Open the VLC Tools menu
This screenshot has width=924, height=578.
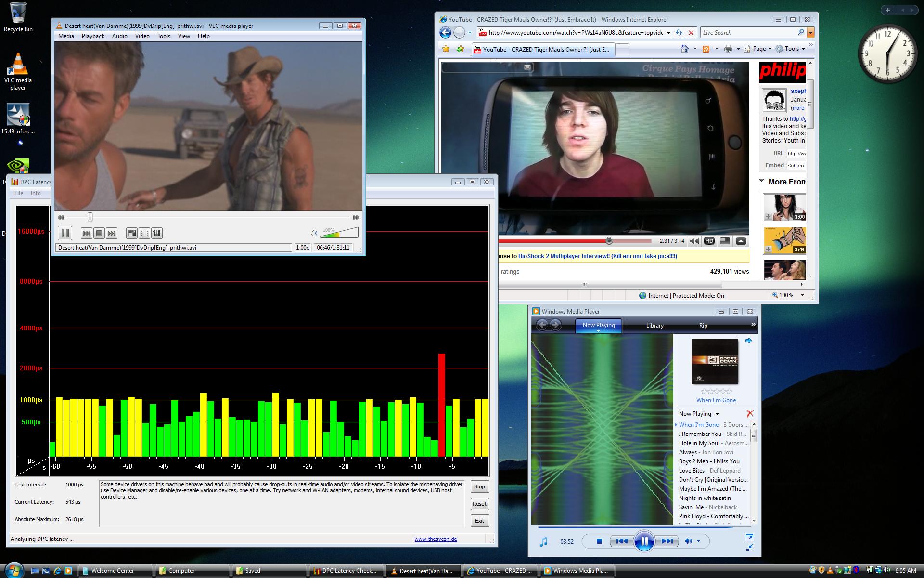pos(164,36)
